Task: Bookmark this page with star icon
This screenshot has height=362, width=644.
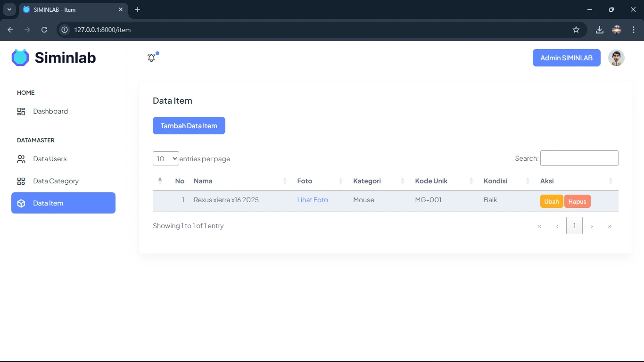Action: tap(576, 30)
